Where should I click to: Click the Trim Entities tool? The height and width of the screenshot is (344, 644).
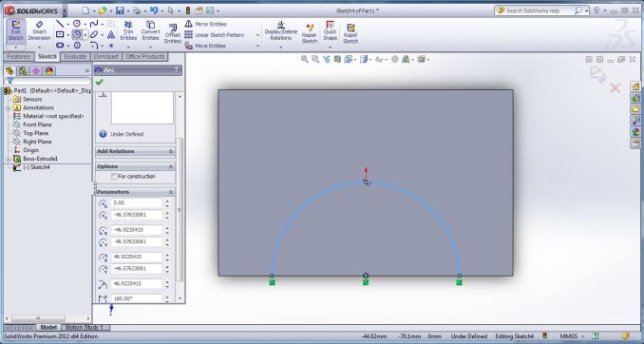pyautogui.click(x=128, y=30)
